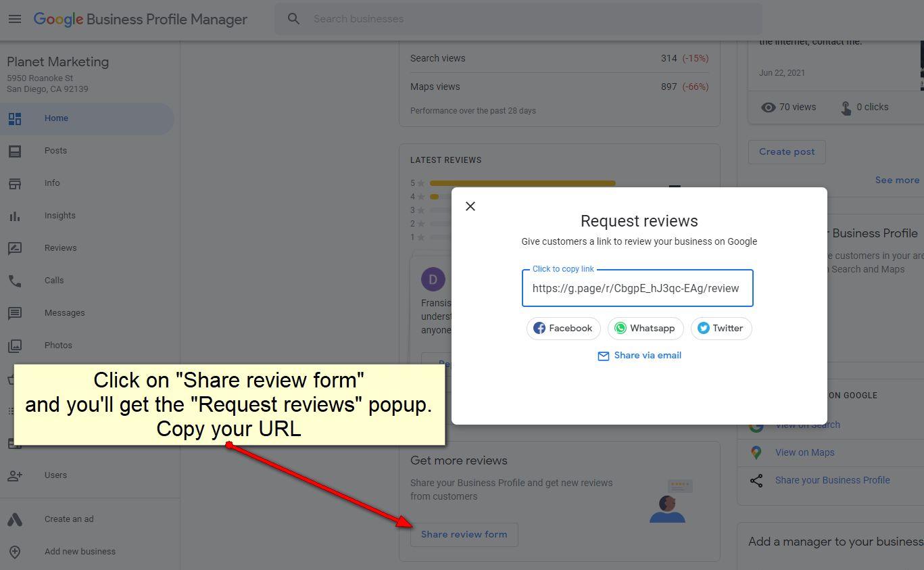Click the Home dashboard icon
This screenshot has width=924, height=570.
[x=15, y=119]
